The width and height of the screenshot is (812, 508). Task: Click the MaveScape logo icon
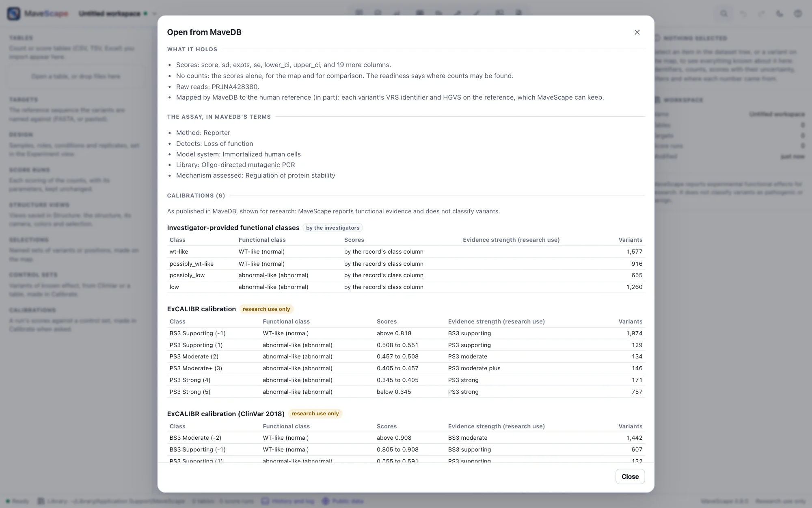coord(14,13)
